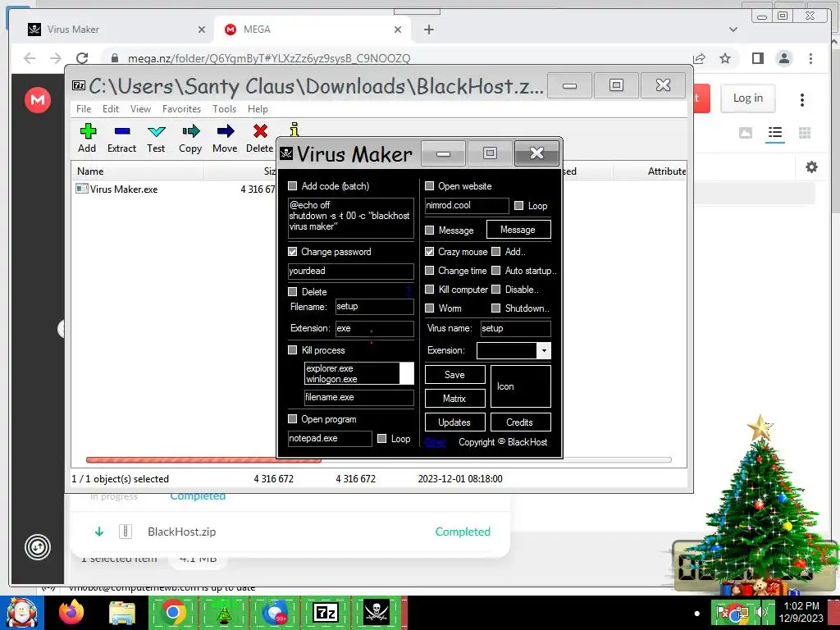Click the Copy icon in 7-Zip toolbar
The height and width of the screenshot is (630, 840).
tap(190, 131)
